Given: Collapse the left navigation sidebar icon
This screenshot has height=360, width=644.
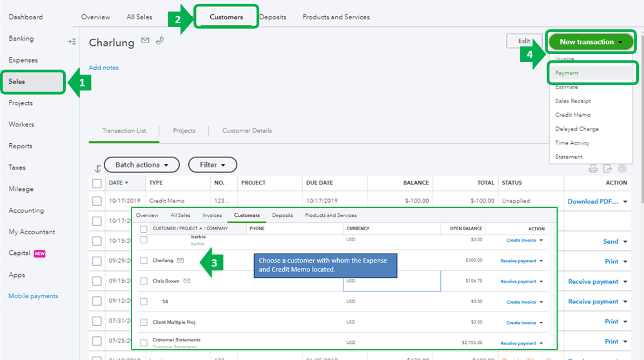Looking at the screenshot, I should (x=72, y=41).
